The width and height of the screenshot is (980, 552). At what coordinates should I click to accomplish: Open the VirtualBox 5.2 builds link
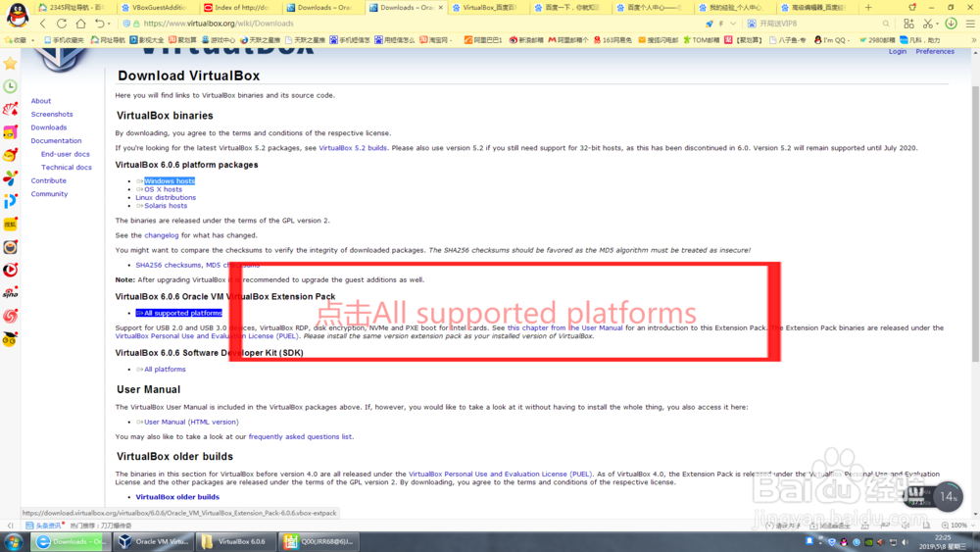click(353, 148)
